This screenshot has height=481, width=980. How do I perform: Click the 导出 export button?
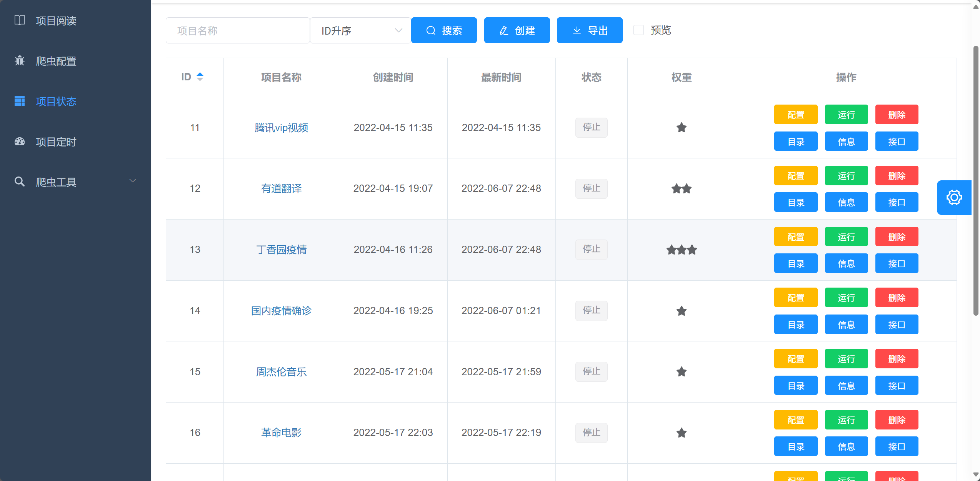click(x=589, y=30)
